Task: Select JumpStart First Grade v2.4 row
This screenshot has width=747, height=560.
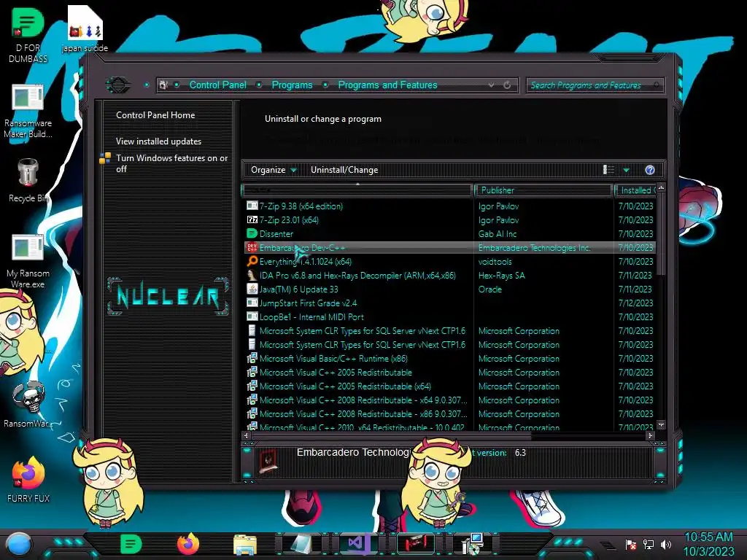Action: [x=450, y=303]
